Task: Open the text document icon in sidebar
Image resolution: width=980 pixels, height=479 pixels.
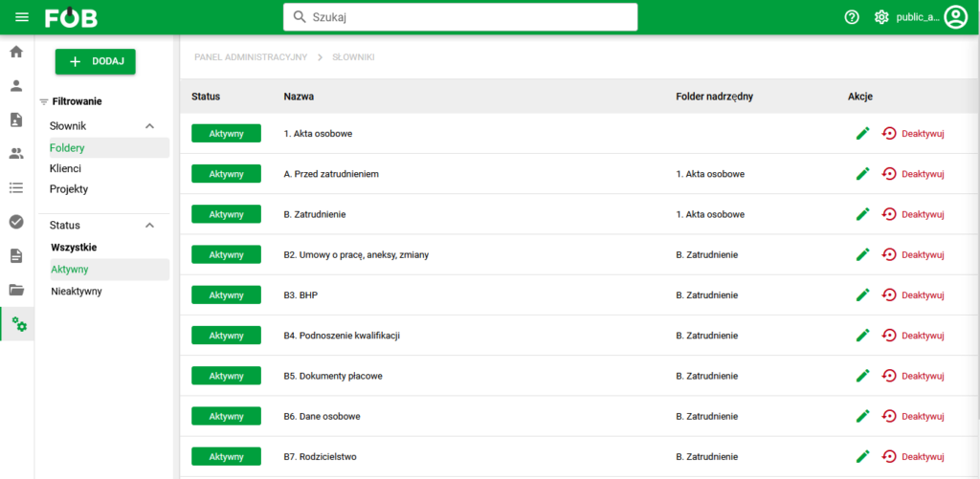Action: [17, 255]
